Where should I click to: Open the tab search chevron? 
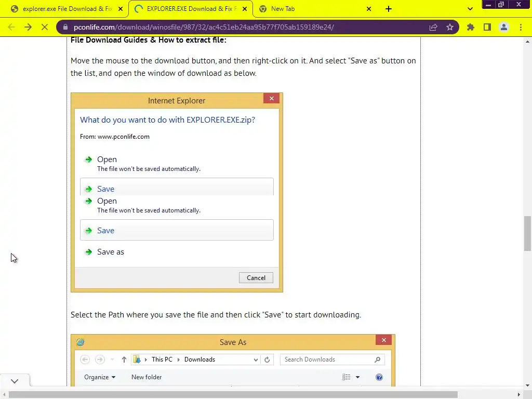pos(470,9)
